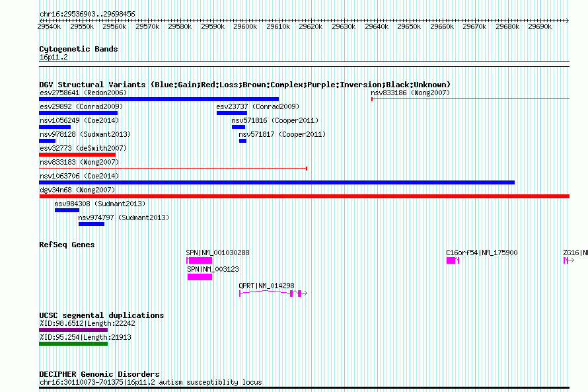The height and width of the screenshot is (392, 588).
Task: Select the C16orf54|NM_175900 label
Action: pos(482,253)
